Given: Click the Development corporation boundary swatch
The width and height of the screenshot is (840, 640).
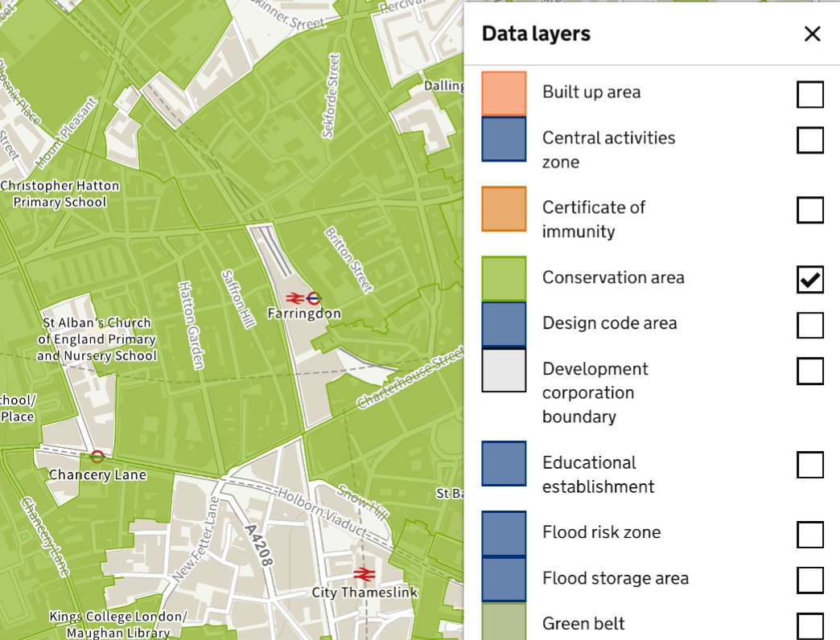Looking at the screenshot, I should click(504, 371).
